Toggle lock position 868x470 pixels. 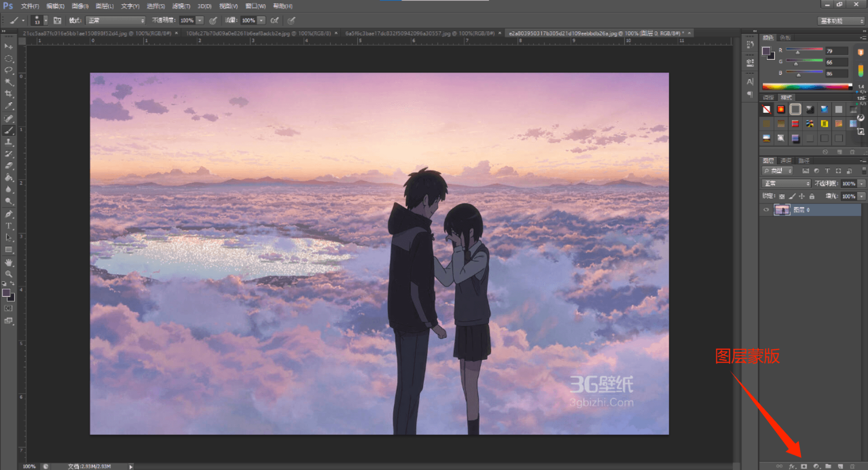[802, 196]
